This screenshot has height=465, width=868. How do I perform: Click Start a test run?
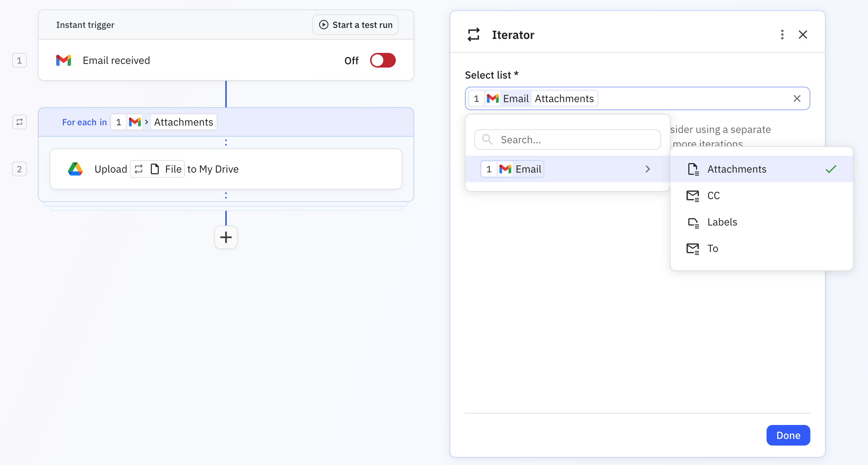tap(355, 24)
